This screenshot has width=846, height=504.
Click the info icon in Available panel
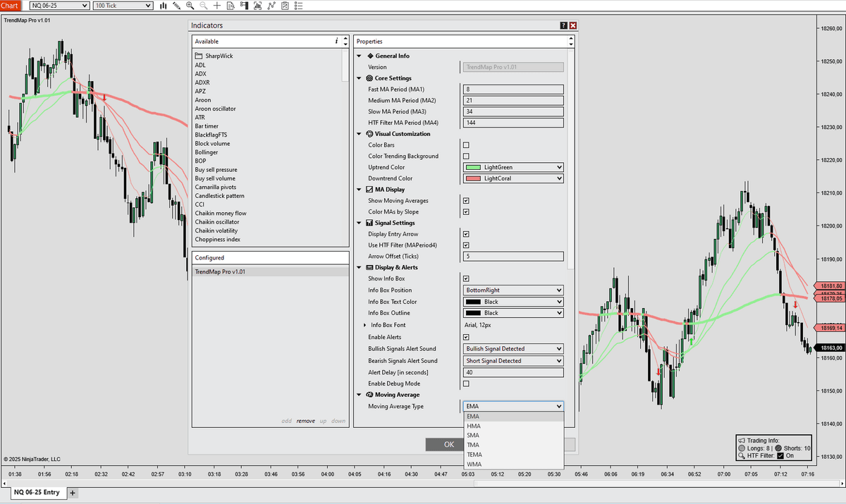[336, 42]
